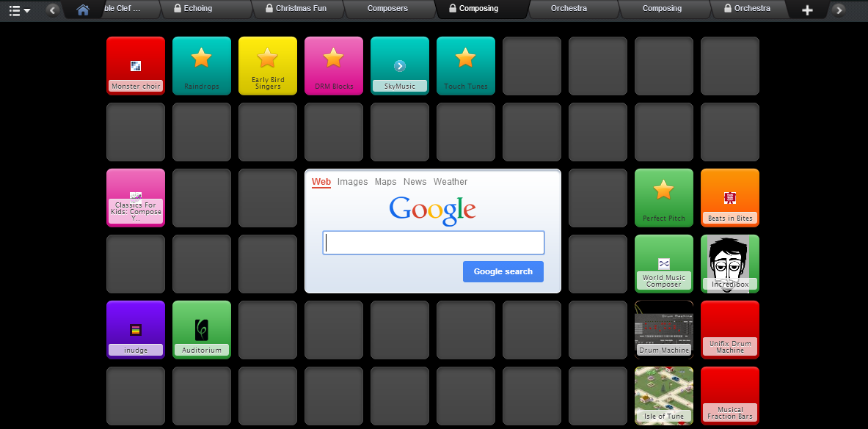Focus the Google search text field
This screenshot has height=429, width=868.
click(x=434, y=243)
